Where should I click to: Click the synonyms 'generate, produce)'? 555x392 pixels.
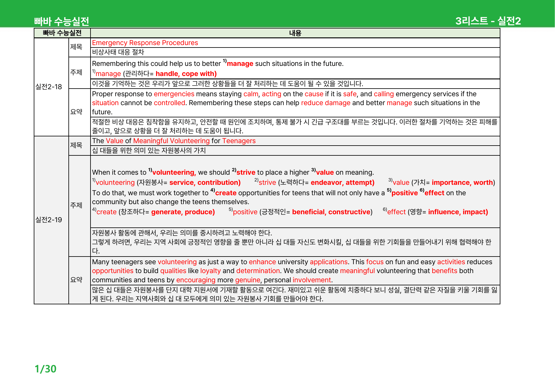click(183, 212)
